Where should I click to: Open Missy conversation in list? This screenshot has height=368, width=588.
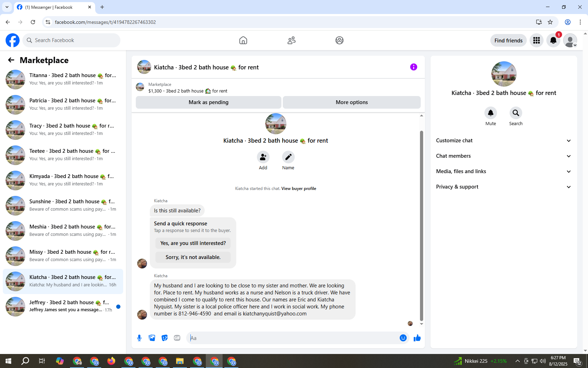coord(63,256)
